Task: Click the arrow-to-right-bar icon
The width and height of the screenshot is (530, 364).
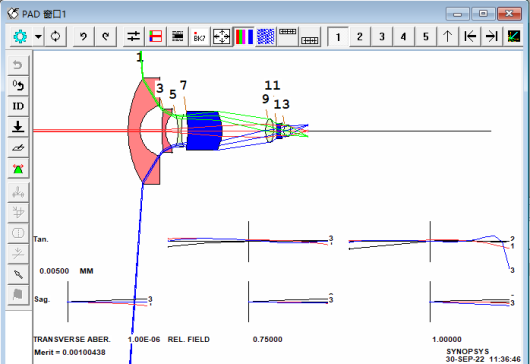Action: pyautogui.click(x=492, y=36)
